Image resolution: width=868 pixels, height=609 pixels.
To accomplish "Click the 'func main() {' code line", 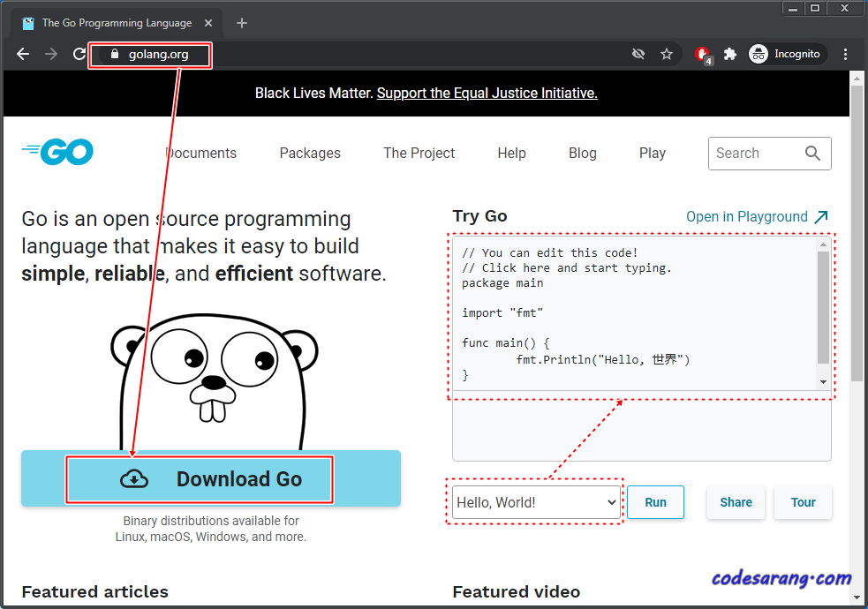I will point(505,342).
